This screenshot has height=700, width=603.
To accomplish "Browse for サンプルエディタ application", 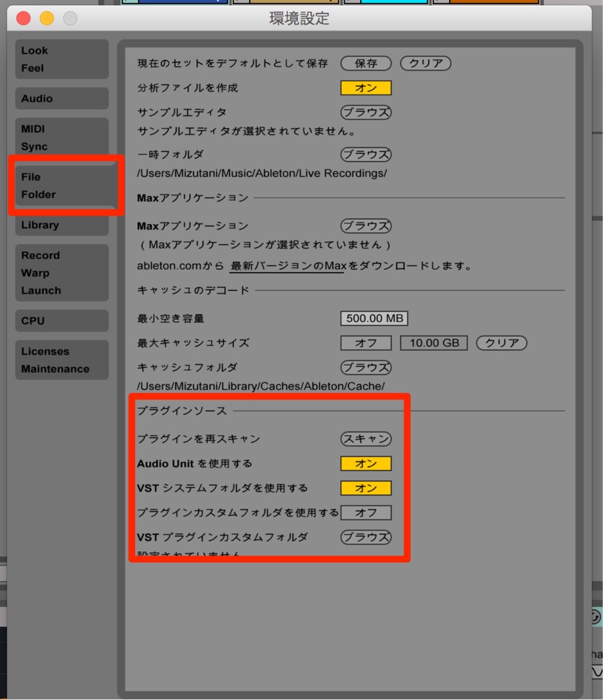I will pos(366,113).
